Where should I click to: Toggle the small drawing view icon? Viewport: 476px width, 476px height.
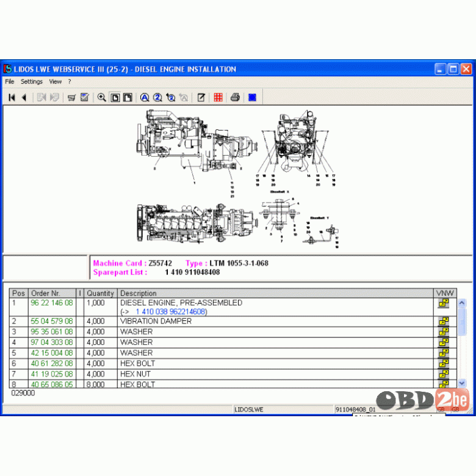(115, 98)
